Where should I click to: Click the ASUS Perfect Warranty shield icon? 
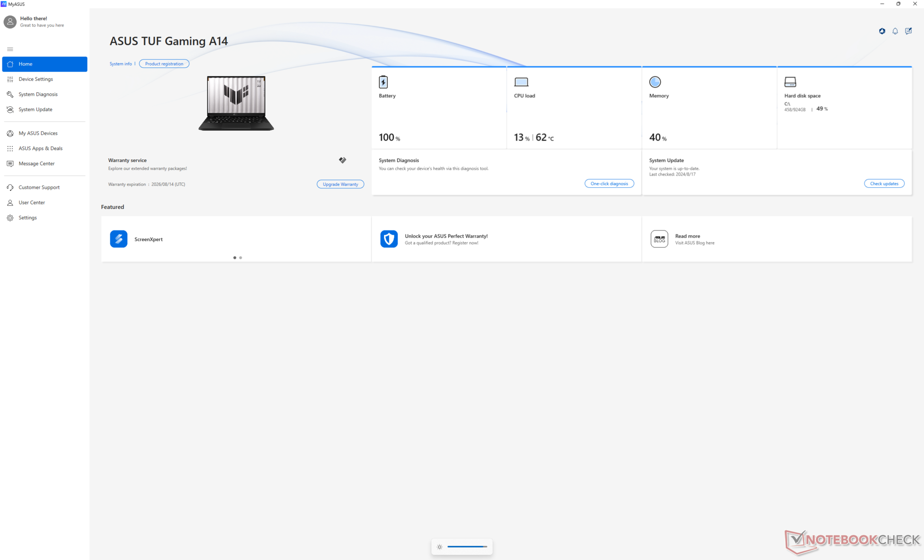388,239
